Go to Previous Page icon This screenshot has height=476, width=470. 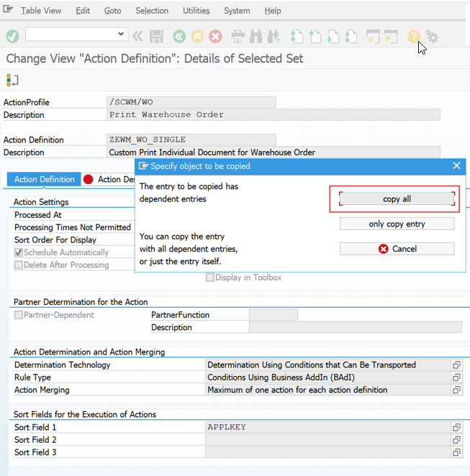point(315,37)
